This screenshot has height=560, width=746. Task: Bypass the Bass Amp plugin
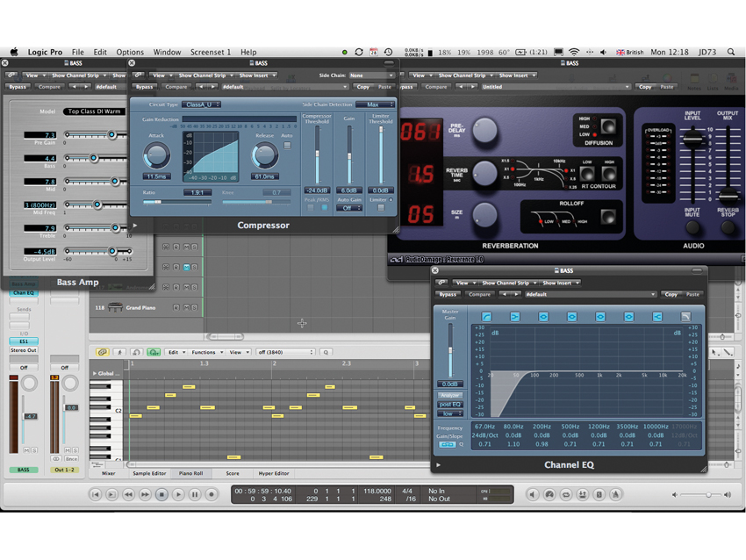18,87
